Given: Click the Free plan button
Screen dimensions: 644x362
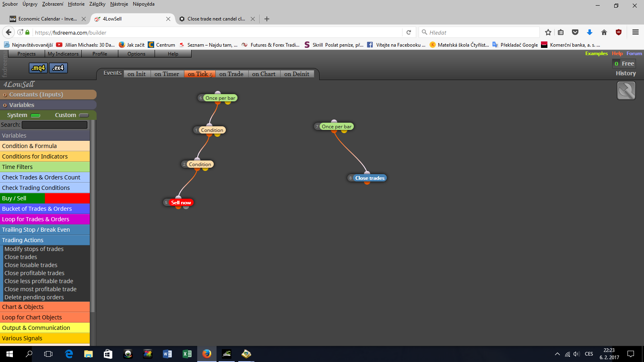Looking at the screenshot, I should [x=624, y=64].
